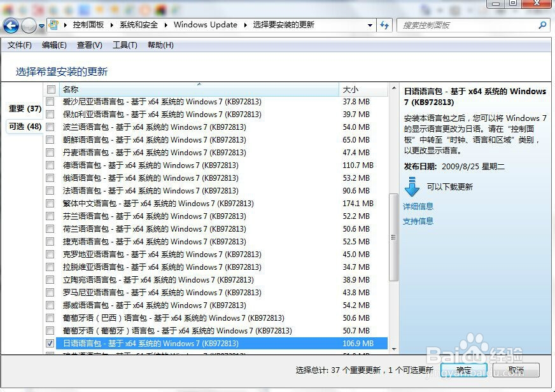
Task: Click the Windows Update breadcrumb
Action: tap(206, 25)
